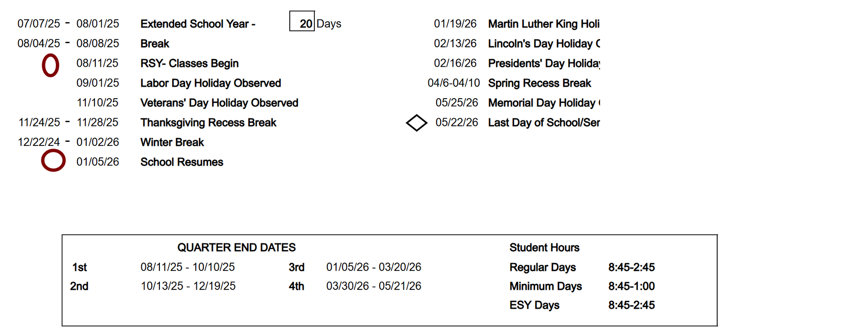Click the 05/22/26 last day date
This screenshot has height=334, width=868.
(456, 123)
